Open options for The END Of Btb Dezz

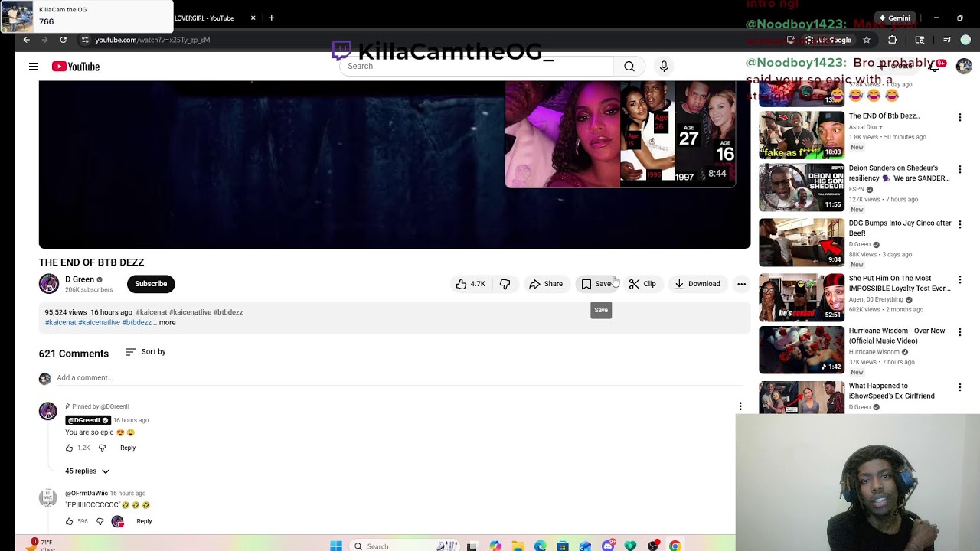[x=959, y=117]
